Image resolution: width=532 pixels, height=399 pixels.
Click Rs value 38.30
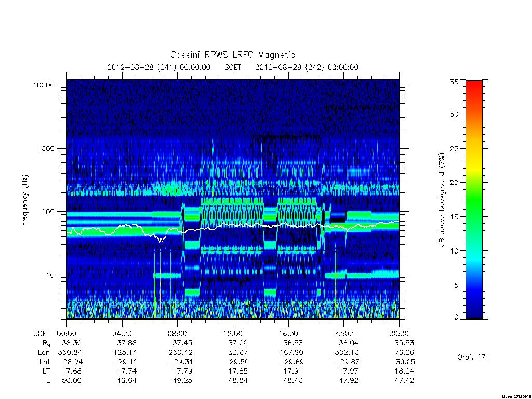(72, 343)
